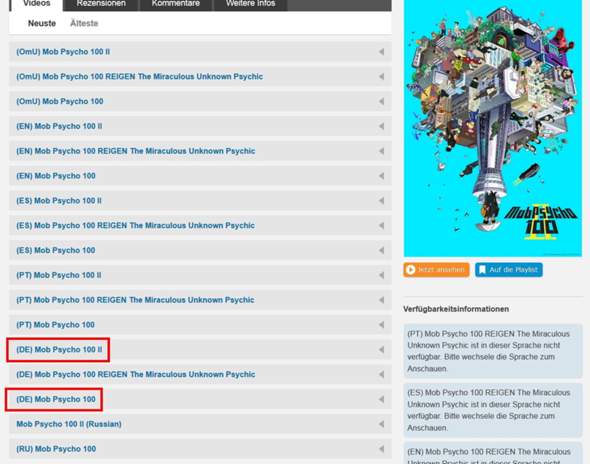Expand the (DE) REIGEN row arrow

(x=381, y=375)
